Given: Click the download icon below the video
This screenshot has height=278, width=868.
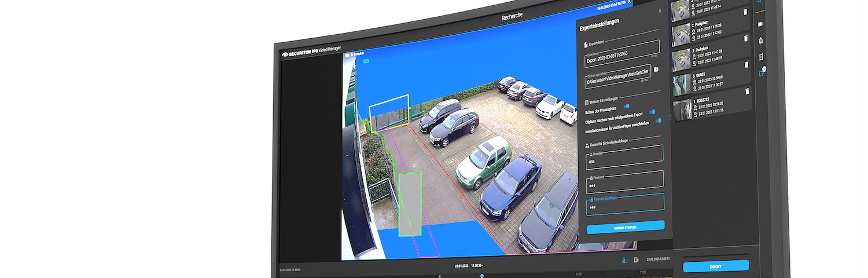Looking at the screenshot, I should 624,260.
